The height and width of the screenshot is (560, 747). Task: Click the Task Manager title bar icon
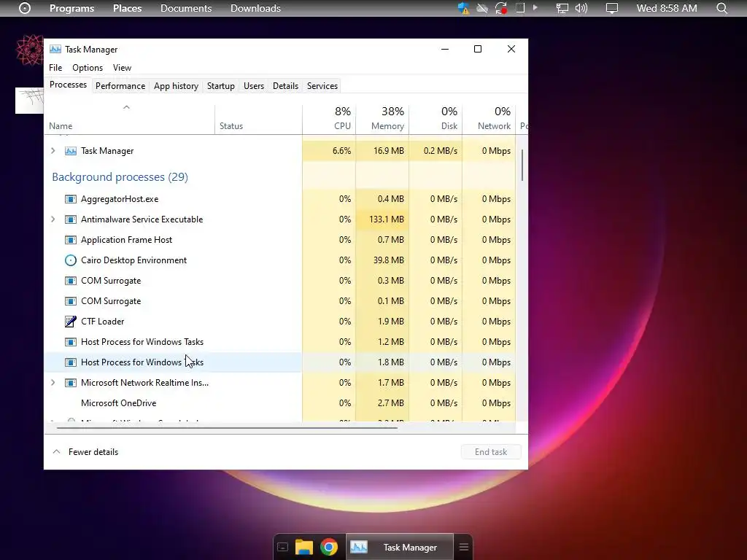[x=55, y=49]
